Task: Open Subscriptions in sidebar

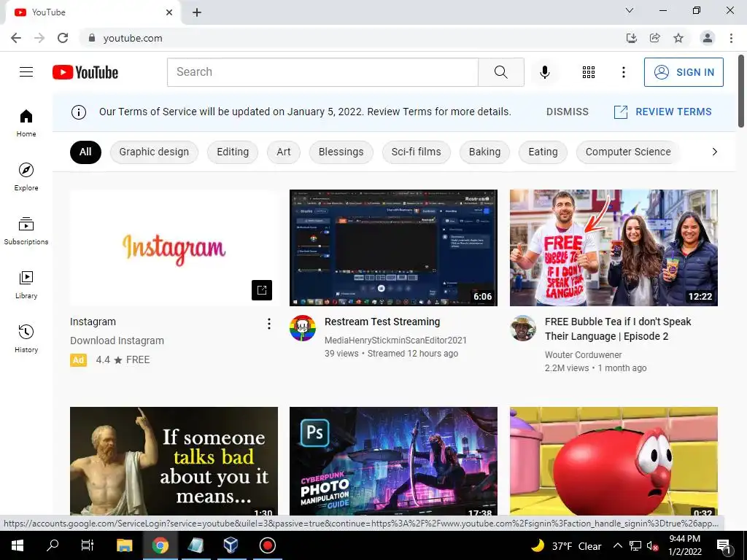Action: tap(26, 231)
